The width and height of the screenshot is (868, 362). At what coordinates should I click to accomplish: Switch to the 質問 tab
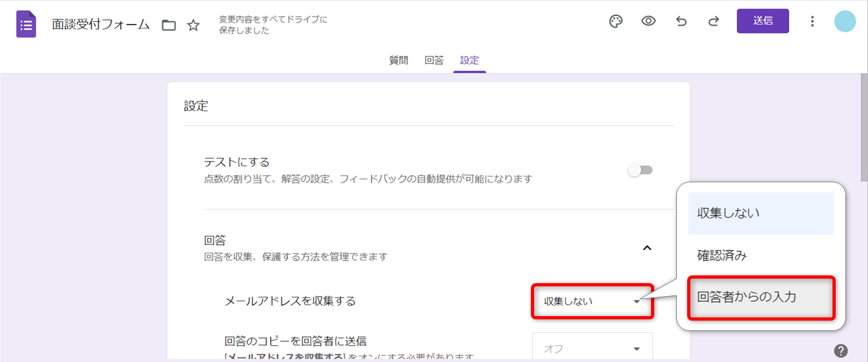[x=398, y=60]
